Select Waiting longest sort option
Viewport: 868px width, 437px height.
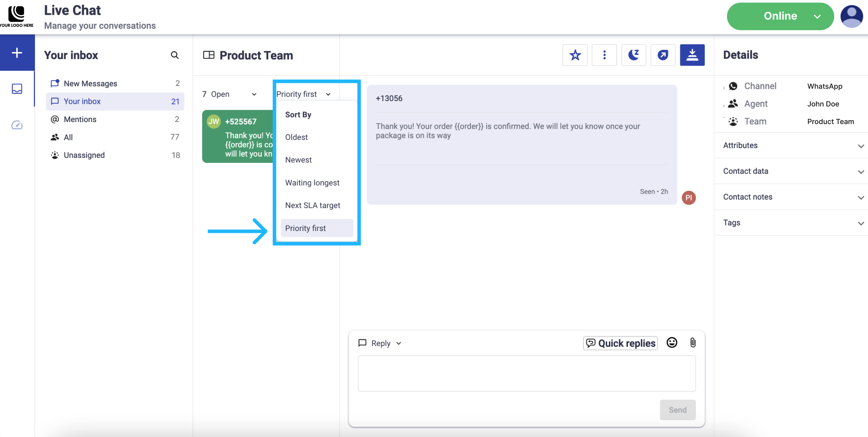[312, 183]
